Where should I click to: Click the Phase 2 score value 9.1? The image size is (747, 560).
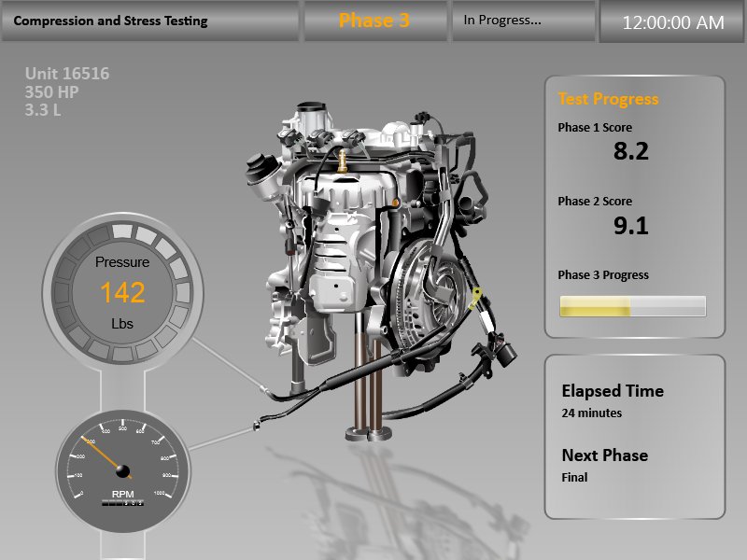[631, 225]
